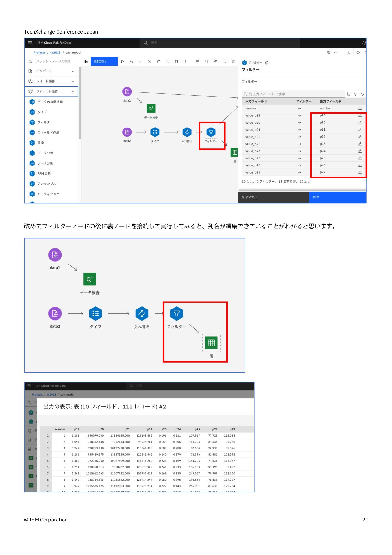Click the cut scissors icon in toolbar
392x555 pixels.
click(150, 61)
